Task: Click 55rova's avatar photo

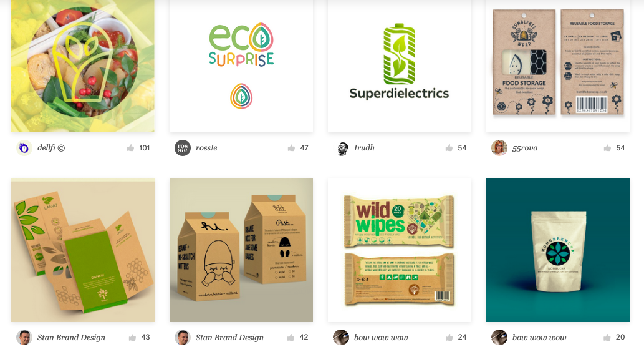Action: pyautogui.click(x=499, y=148)
